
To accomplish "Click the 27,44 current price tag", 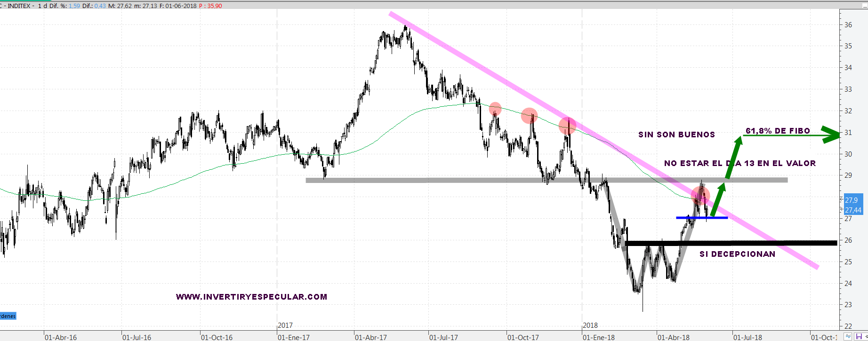I will [x=853, y=210].
